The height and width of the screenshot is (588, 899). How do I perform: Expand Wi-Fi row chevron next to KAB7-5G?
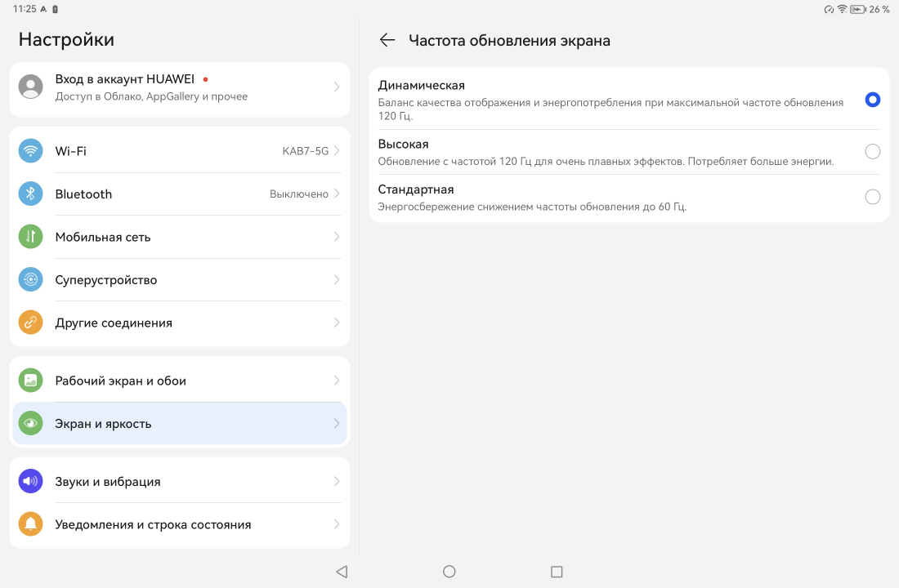(337, 151)
